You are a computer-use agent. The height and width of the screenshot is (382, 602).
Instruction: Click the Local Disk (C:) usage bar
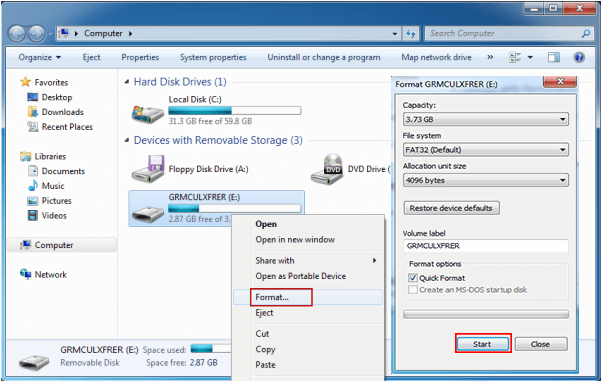coord(235,111)
